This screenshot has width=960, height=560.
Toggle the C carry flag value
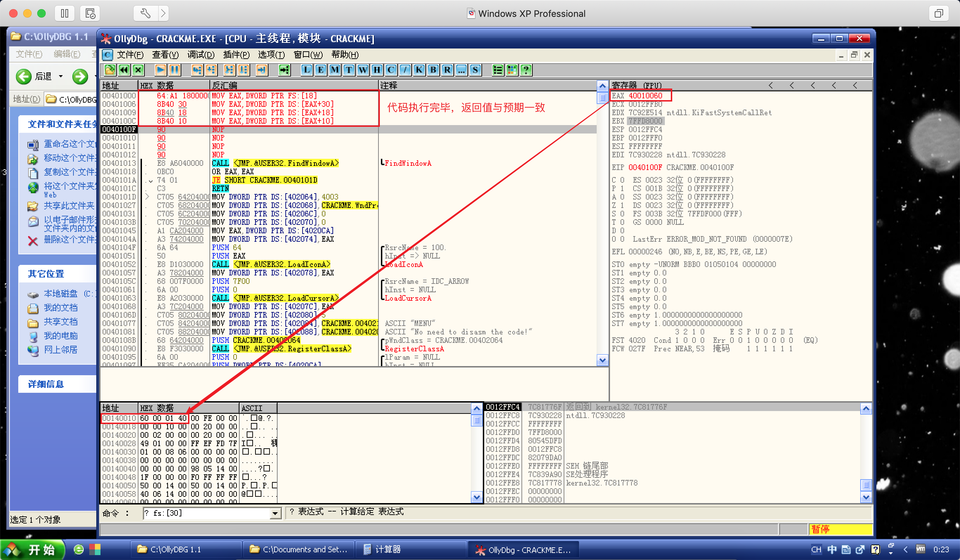pyautogui.click(x=622, y=180)
